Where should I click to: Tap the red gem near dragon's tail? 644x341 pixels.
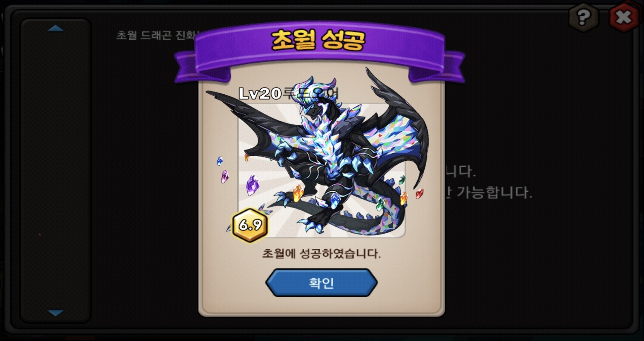pyautogui.click(x=419, y=194)
